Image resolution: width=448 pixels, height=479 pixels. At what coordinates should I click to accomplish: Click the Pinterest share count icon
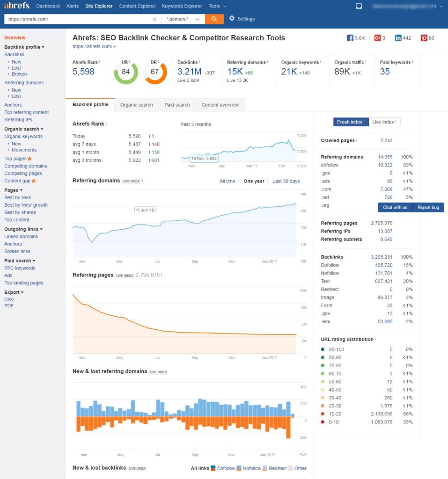click(424, 38)
